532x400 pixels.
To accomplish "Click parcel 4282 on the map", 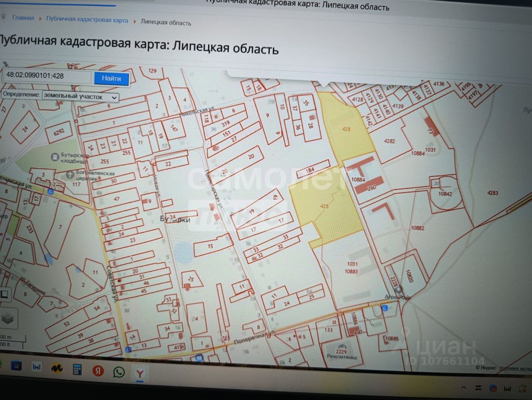I will pos(389,141).
